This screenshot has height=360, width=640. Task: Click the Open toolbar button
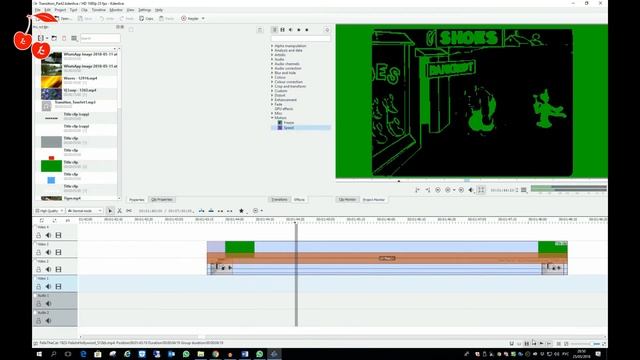[x=63, y=18]
